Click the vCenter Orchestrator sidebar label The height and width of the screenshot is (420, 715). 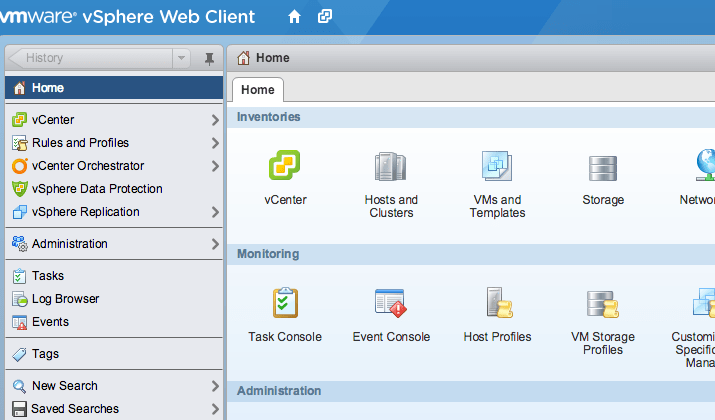click(x=88, y=166)
